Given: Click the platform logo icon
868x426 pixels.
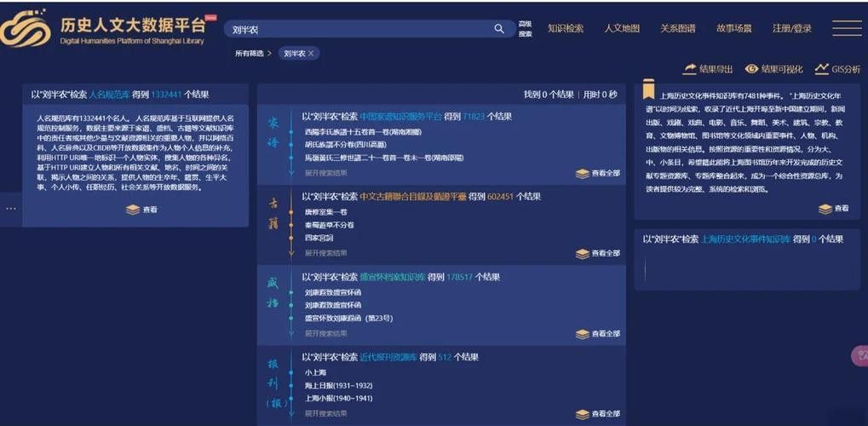Looking at the screenshot, I should 26,29.
